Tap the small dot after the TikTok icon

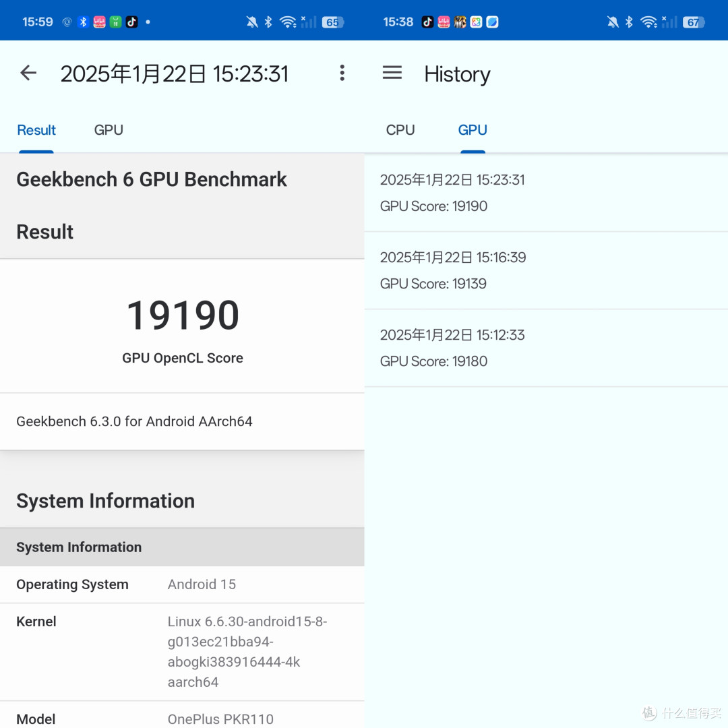tap(148, 22)
